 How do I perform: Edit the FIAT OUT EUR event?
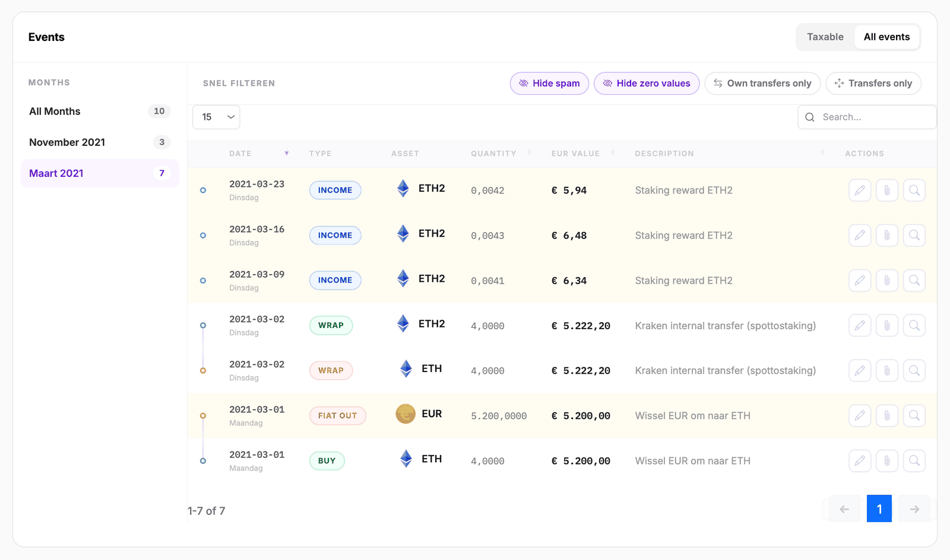pos(860,416)
